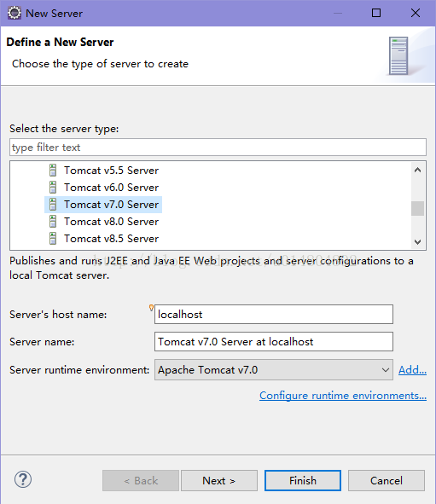Open the help question mark icon
Screen dimensions: 436x504
pos(23,480)
